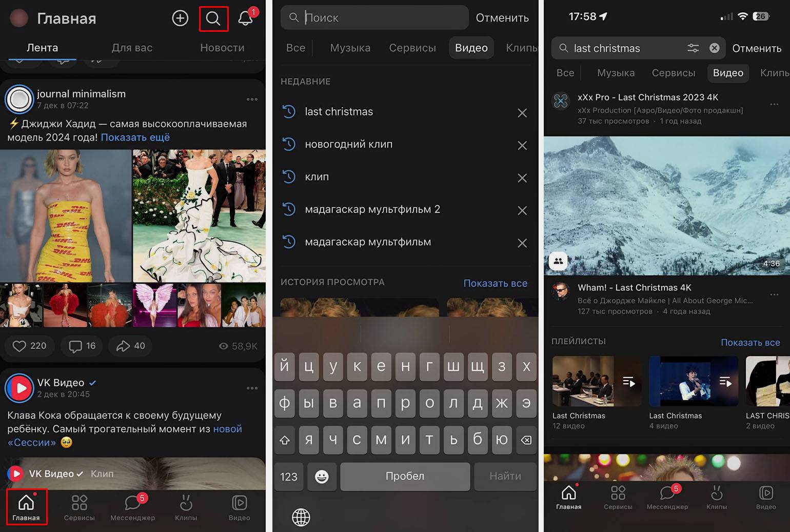Image resolution: width=790 pixels, height=532 pixels.
Task: Remove 'новогодний клип' from recent searches
Action: point(522,146)
